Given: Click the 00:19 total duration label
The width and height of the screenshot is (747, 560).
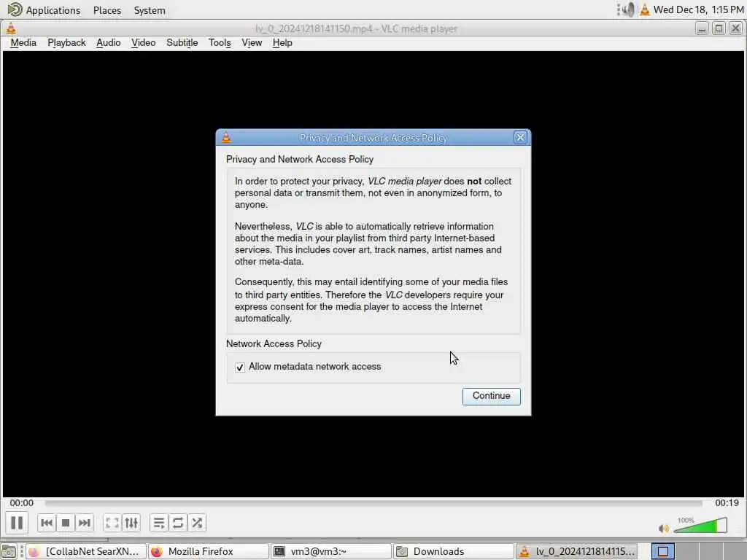Looking at the screenshot, I should pyautogui.click(x=727, y=503).
